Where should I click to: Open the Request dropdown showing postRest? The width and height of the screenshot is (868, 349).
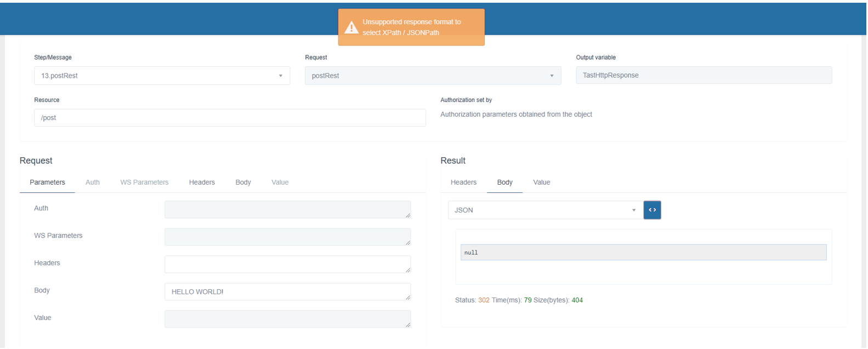point(433,76)
